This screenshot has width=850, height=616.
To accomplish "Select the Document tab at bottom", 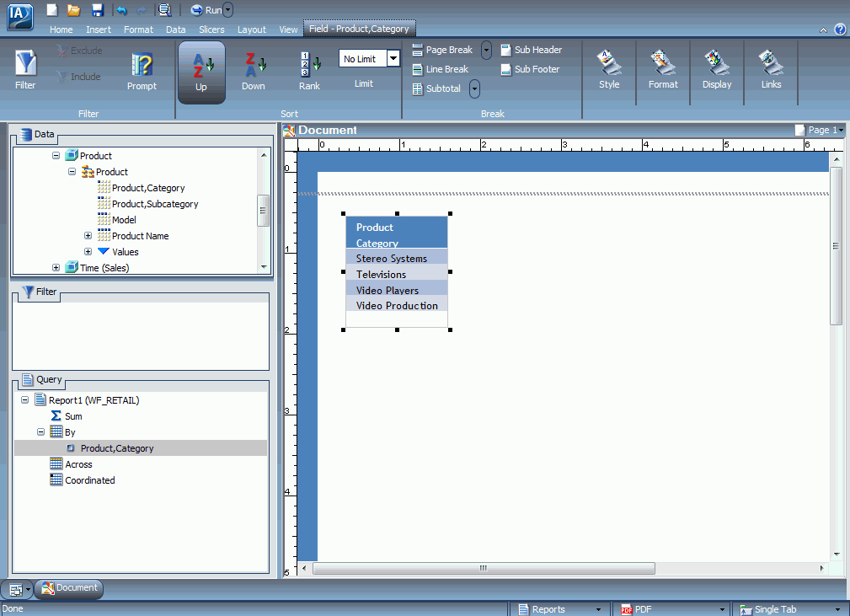I will pos(69,588).
